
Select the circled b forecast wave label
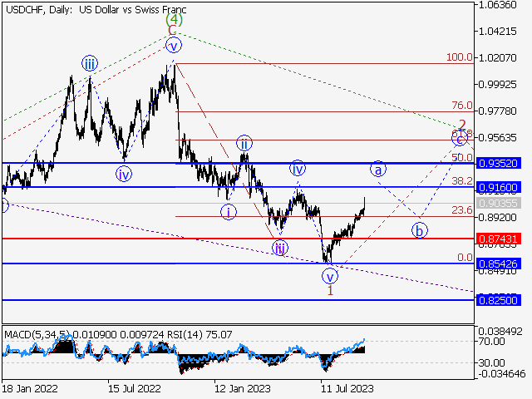click(420, 231)
